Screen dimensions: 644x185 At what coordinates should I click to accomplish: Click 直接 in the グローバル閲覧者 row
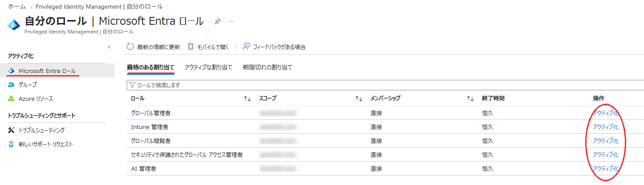pyautogui.click(x=376, y=141)
